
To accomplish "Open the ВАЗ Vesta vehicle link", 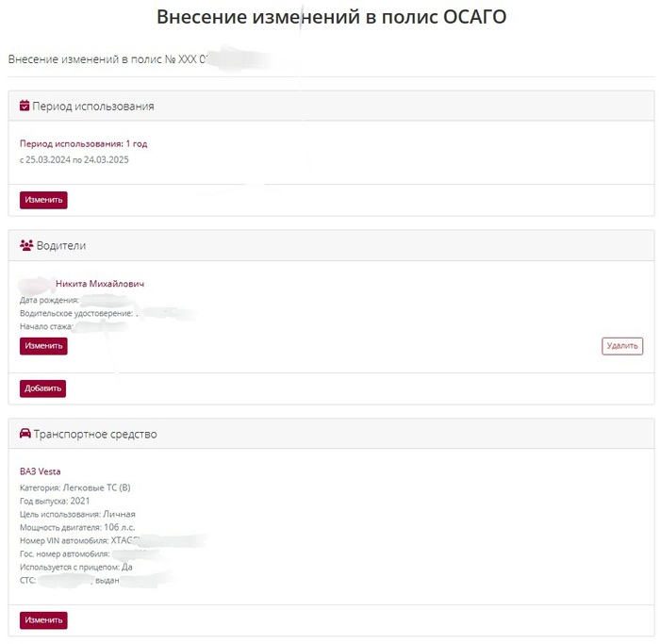I will tap(40, 471).
